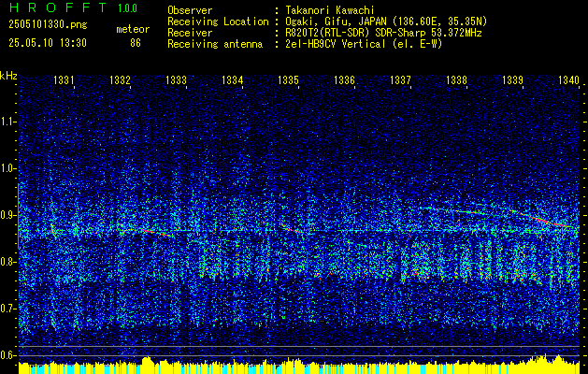Click the HROFFT program title text
The height and width of the screenshot is (374, 588).
[58, 7]
